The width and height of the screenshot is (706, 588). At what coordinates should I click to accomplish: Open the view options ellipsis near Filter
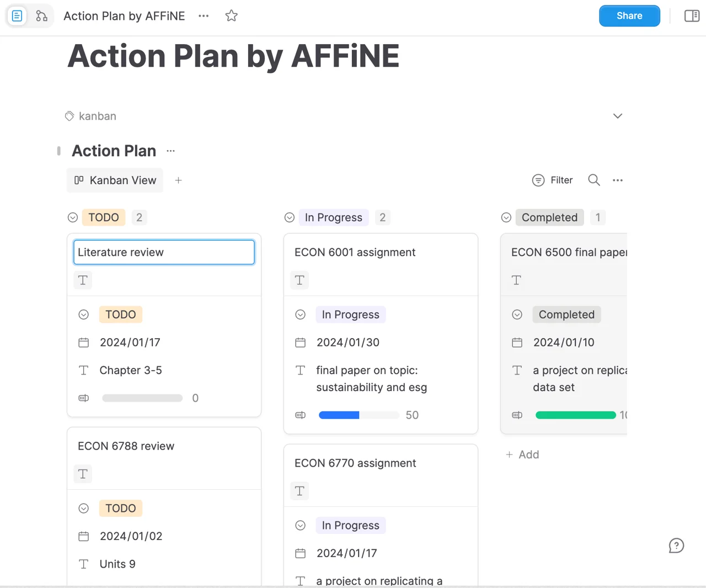pos(618,180)
